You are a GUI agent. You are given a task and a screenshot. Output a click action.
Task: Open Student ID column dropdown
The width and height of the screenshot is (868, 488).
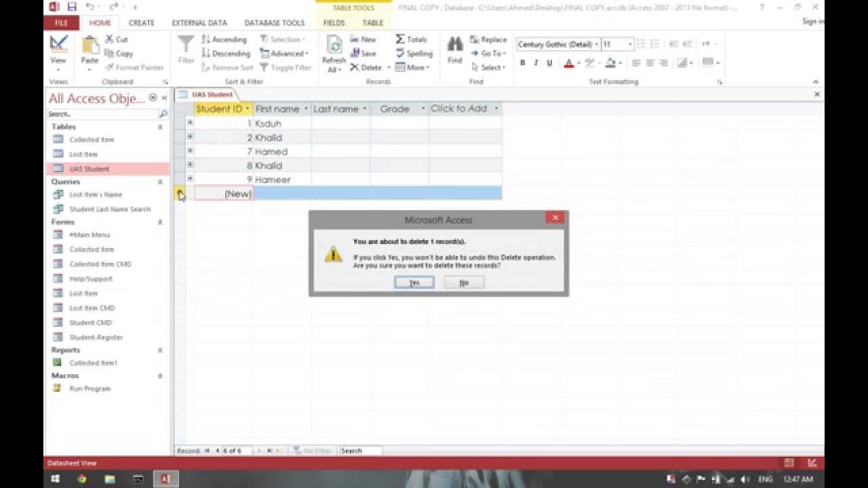pos(248,108)
